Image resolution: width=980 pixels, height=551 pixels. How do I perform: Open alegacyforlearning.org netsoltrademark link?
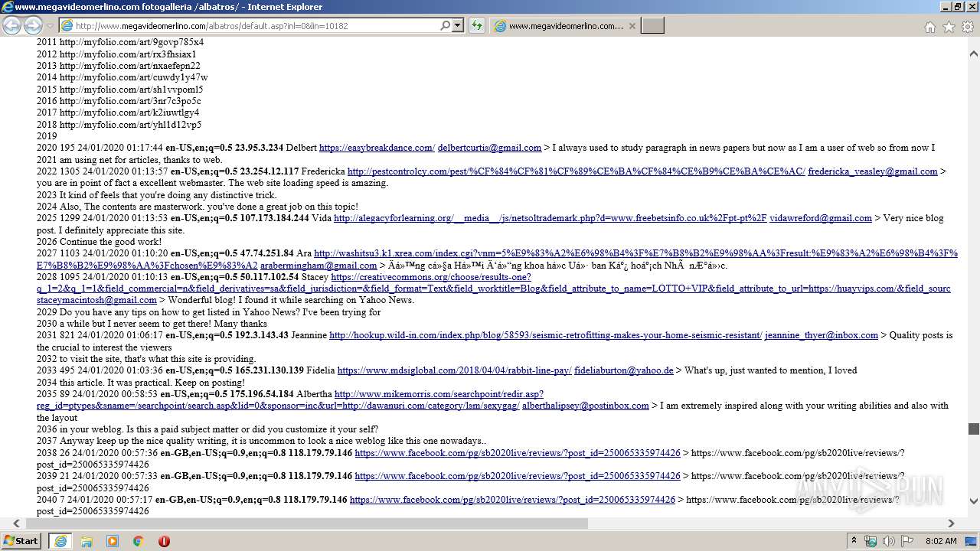(x=550, y=218)
